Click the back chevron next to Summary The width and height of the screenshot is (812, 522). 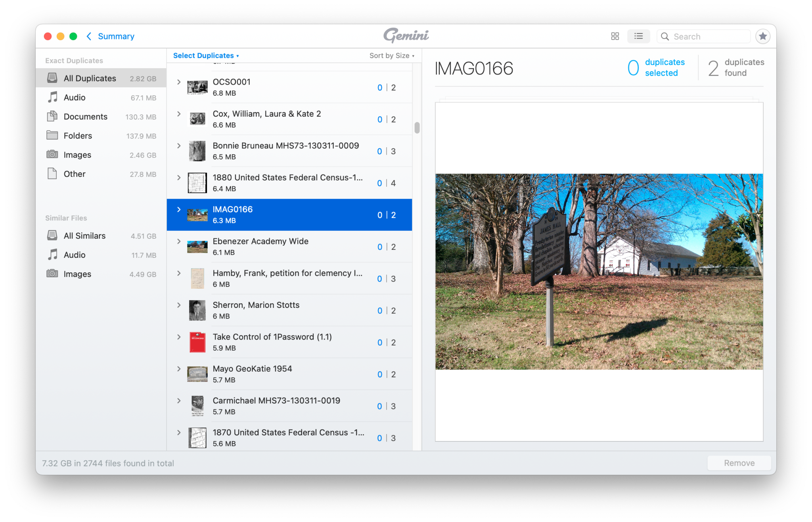coord(89,36)
